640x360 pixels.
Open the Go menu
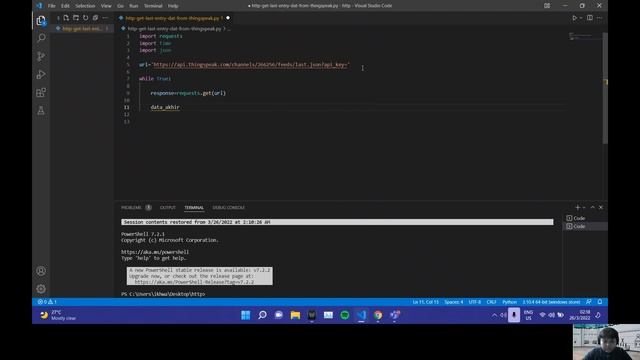coord(120,6)
